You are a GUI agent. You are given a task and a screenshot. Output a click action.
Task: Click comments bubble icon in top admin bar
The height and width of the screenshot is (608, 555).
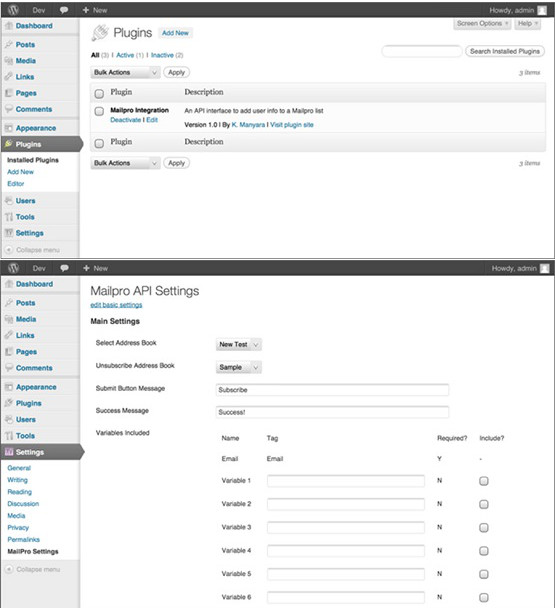(x=64, y=10)
